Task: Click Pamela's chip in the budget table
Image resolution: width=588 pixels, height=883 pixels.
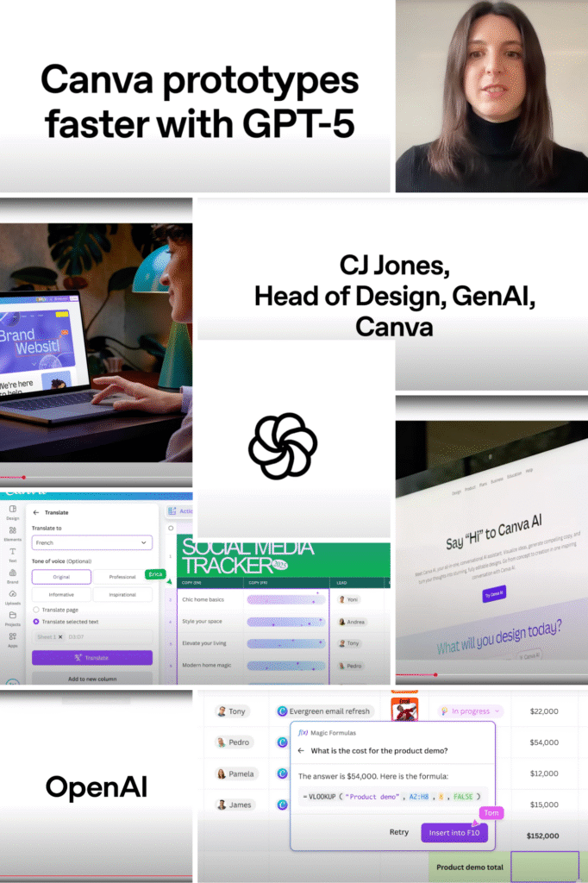Action: click(236, 773)
